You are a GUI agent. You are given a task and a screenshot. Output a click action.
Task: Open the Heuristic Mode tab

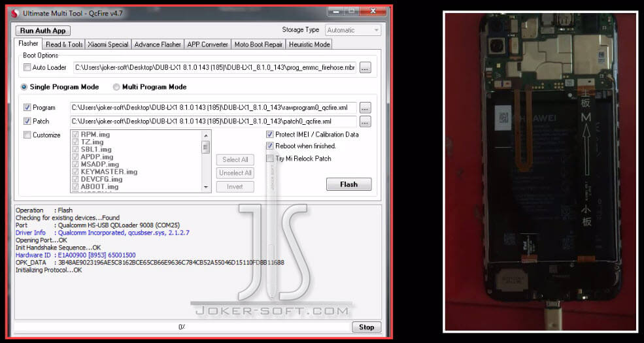coord(309,44)
